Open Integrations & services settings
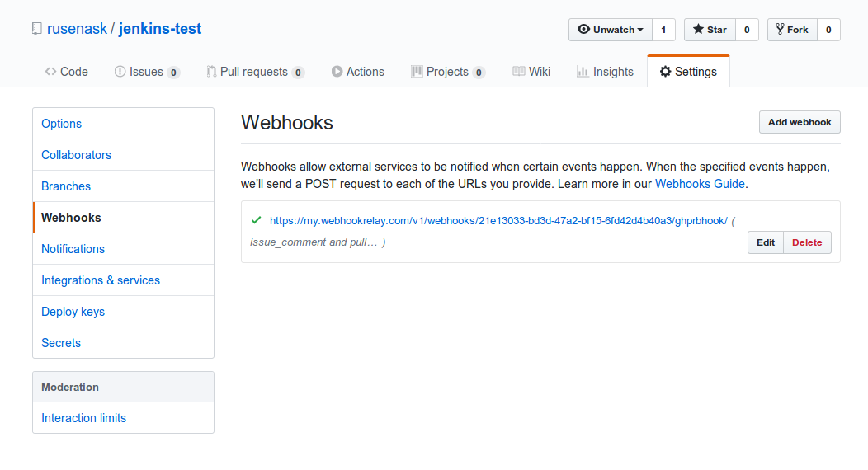 click(124, 280)
